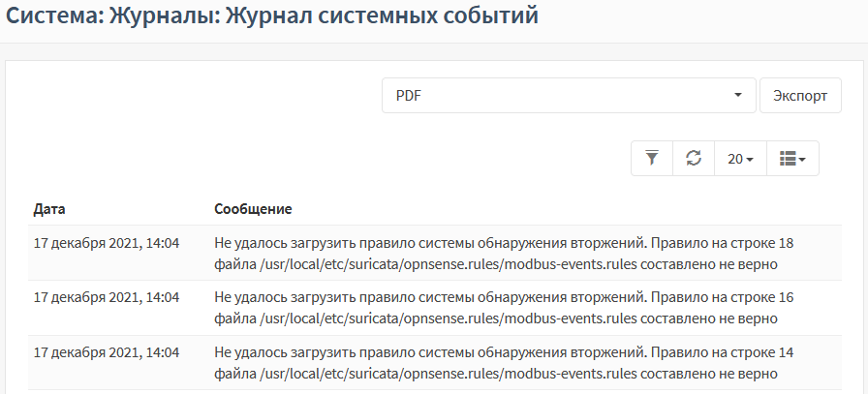Click the Экспорт button
This screenshot has height=394, width=868.
(x=800, y=96)
